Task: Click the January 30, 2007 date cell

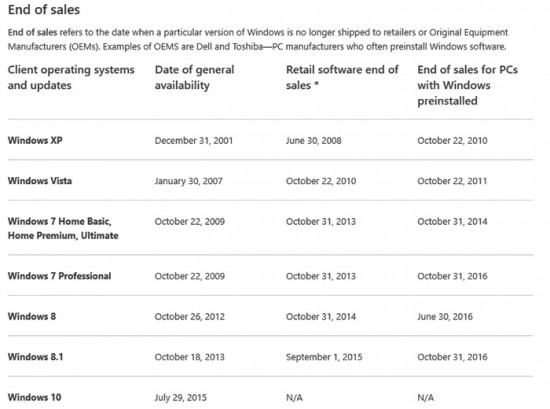Action: tap(189, 181)
